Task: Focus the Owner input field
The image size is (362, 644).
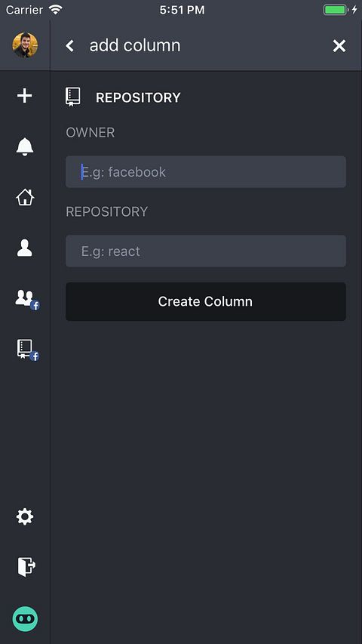Action: coord(206,171)
